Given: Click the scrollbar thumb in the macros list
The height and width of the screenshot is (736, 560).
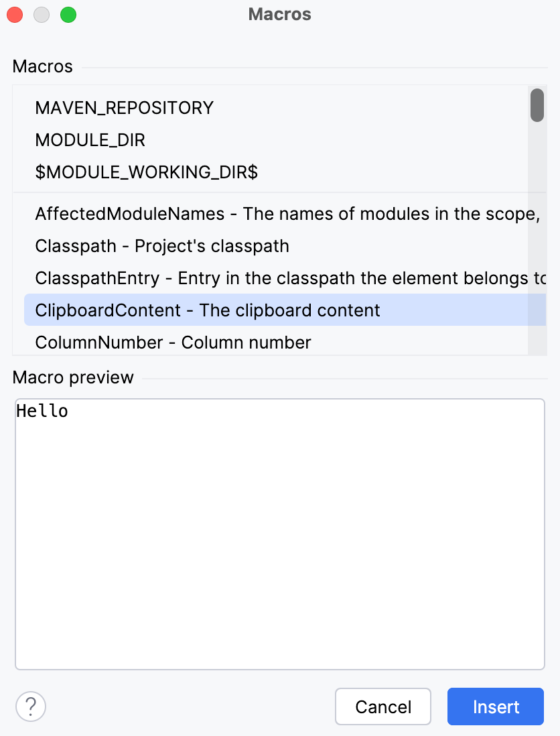Looking at the screenshot, I should coord(537,106).
